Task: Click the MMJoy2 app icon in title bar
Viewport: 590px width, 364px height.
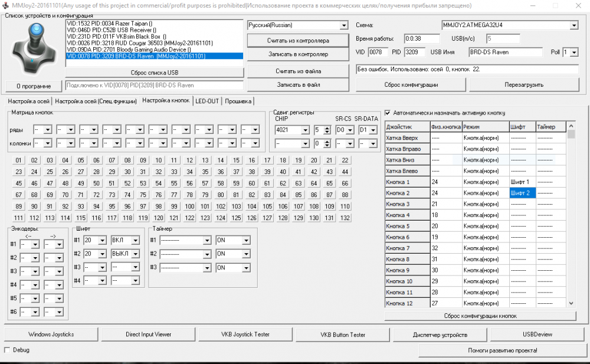Action: (6, 5)
